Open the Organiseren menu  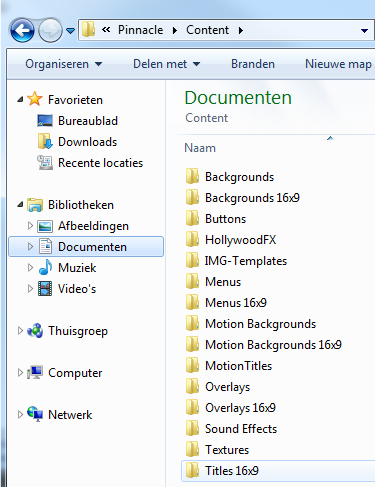pos(64,64)
